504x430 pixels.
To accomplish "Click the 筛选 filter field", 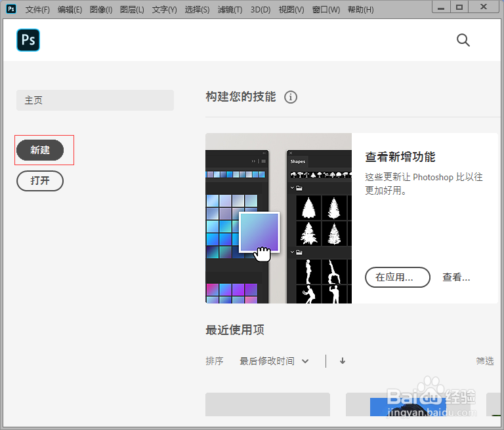I will (485, 361).
